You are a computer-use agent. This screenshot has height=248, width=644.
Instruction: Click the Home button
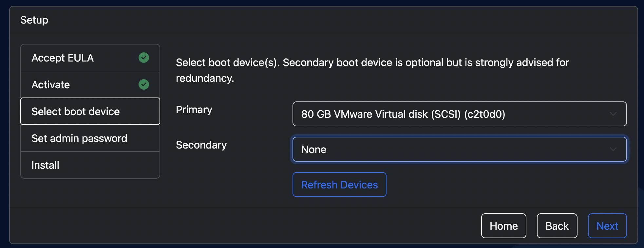[x=503, y=225]
